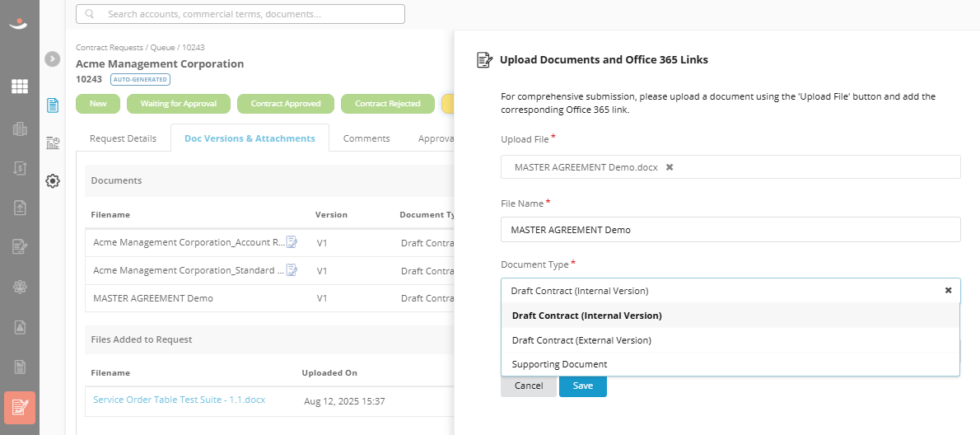Viewport: 980px width, 435px height.
Task: Clear the Document Type selection
Action: [948, 291]
